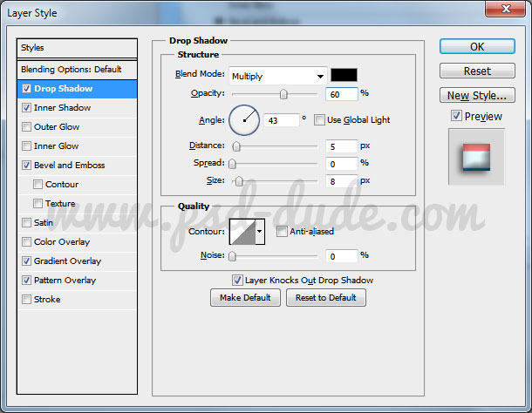Screen dimensions: 532x413
Task: Open the Bevel and Emboss settings label
Action: point(70,166)
